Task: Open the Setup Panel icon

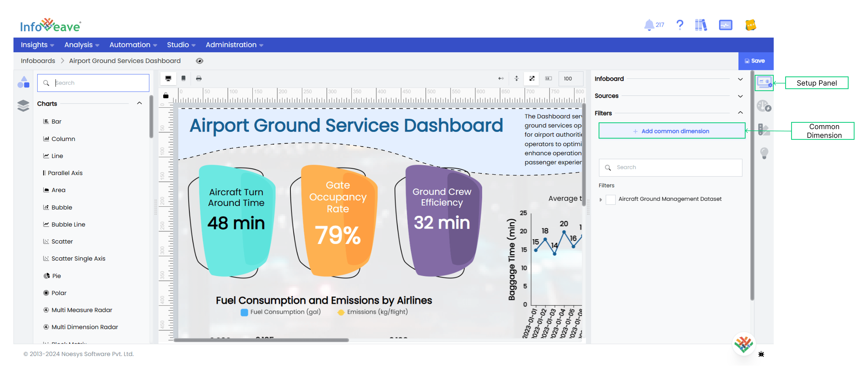Action: point(764,83)
